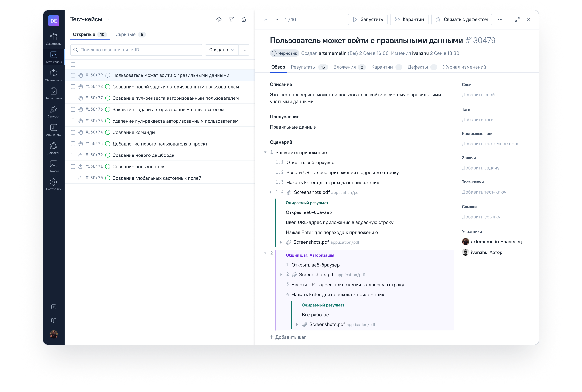Open Тест-кейсы title dropdown chevron
The image size is (582, 392).
coord(108,19)
